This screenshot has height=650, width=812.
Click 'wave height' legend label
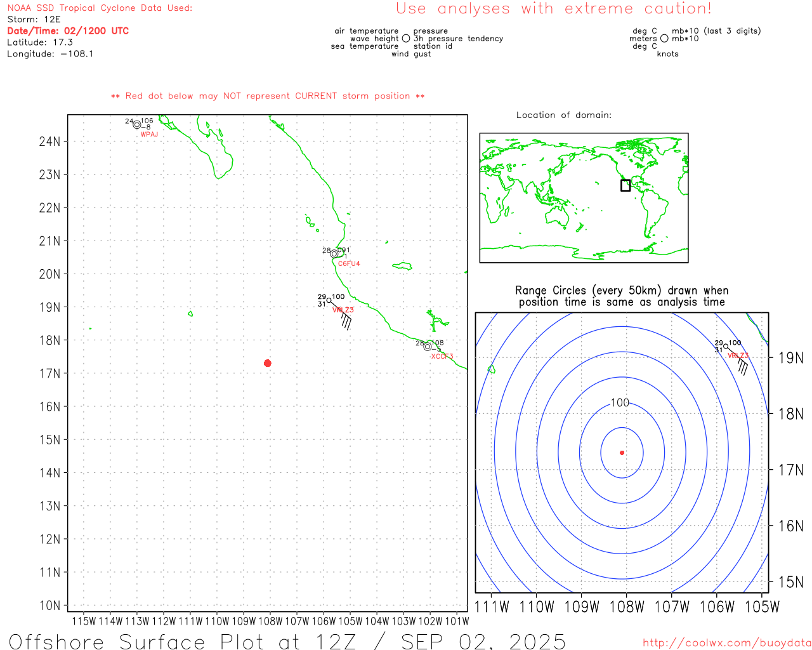(374, 39)
